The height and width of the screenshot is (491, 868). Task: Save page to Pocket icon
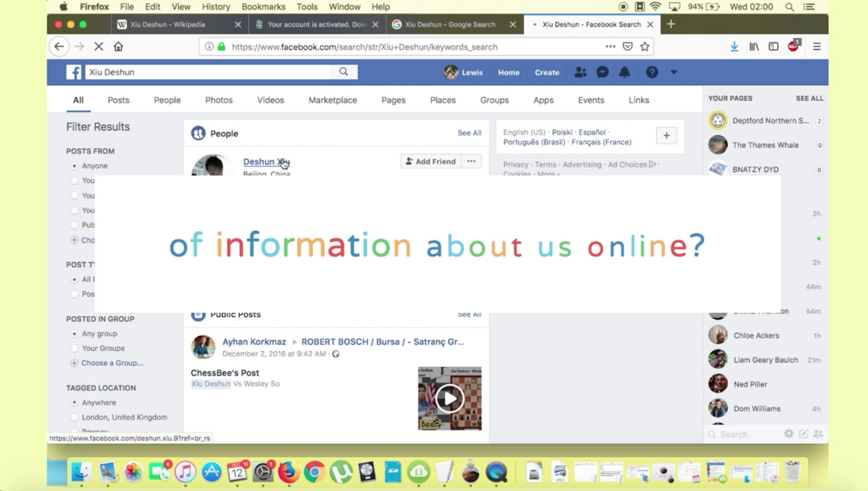tap(627, 47)
